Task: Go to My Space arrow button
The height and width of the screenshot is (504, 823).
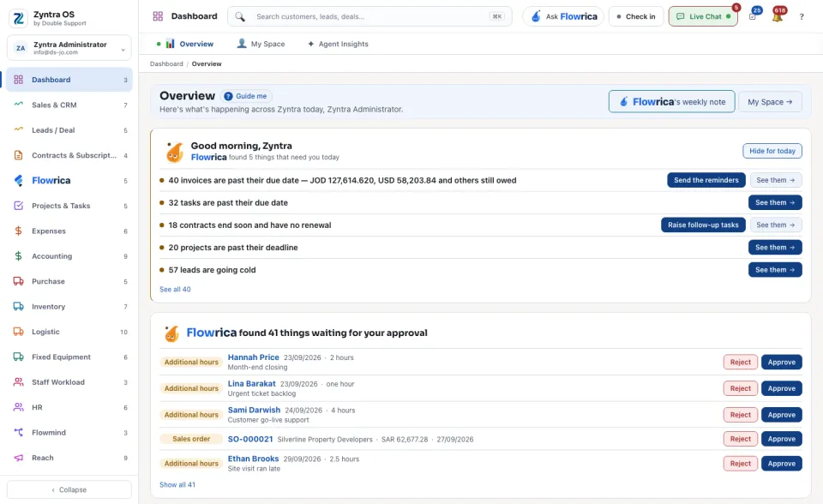Action: (x=770, y=102)
